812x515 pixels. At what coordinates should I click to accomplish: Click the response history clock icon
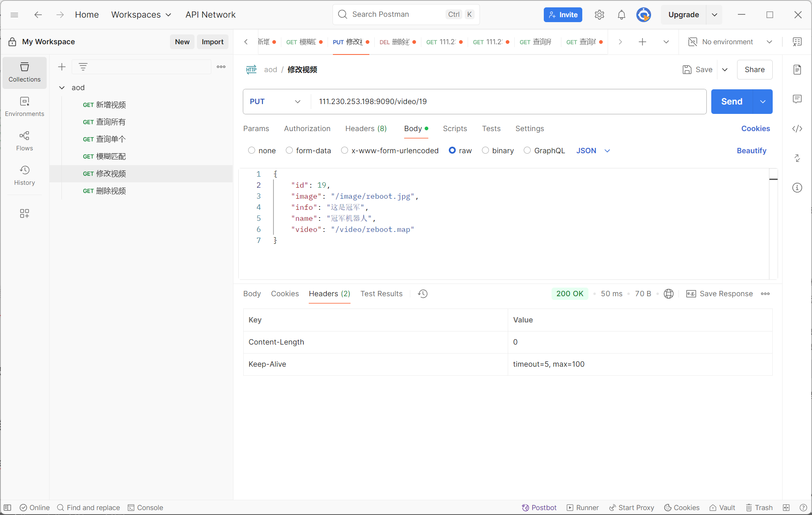pos(423,294)
